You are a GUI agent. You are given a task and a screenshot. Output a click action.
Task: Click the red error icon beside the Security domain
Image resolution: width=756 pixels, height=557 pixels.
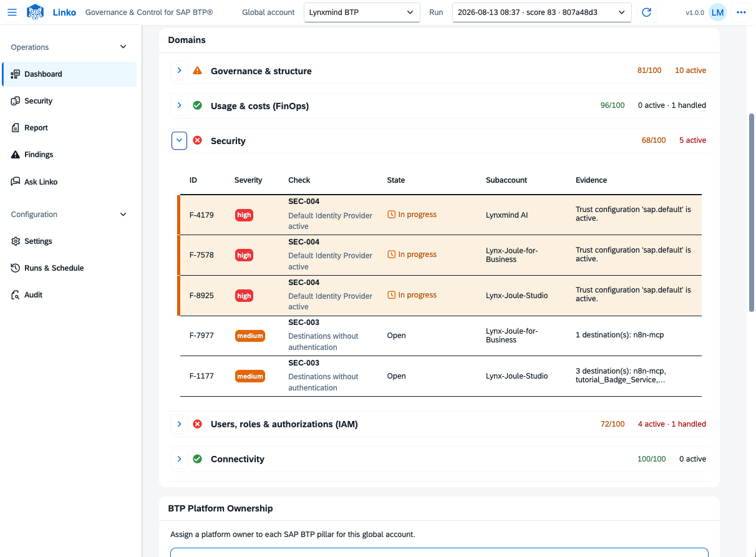coord(197,140)
